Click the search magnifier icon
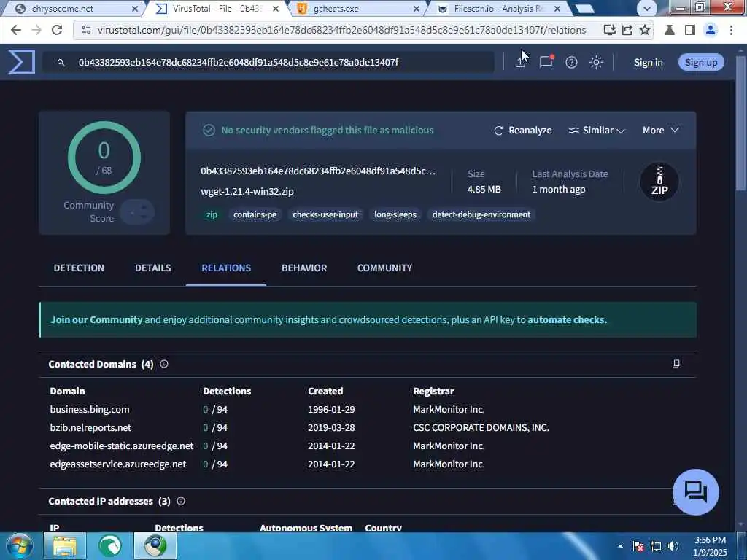This screenshot has width=747, height=560. 61,63
